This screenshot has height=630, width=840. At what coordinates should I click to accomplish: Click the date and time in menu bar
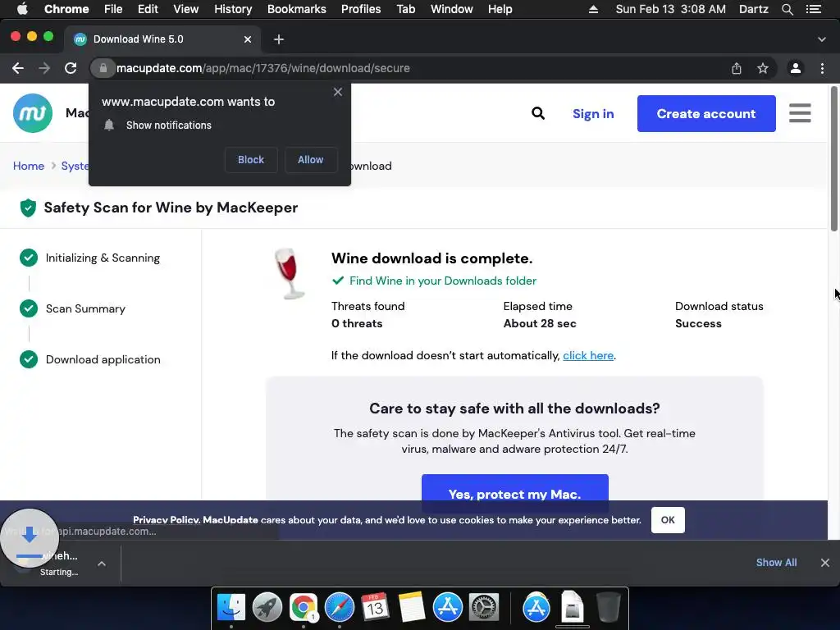click(671, 9)
